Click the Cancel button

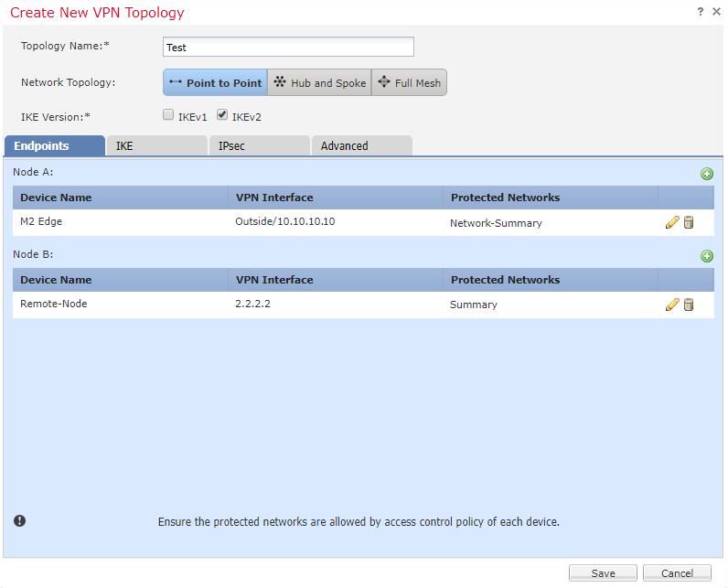677,573
